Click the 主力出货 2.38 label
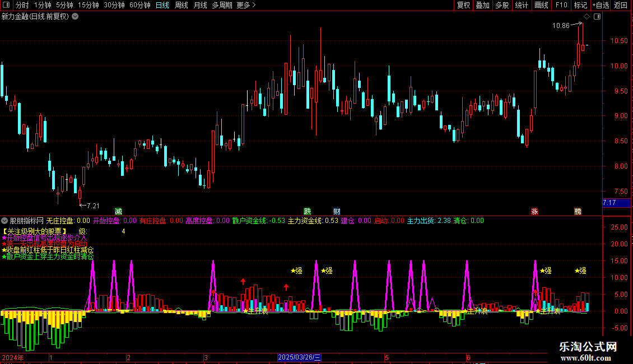This screenshot has width=633, height=364. [429, 221]
